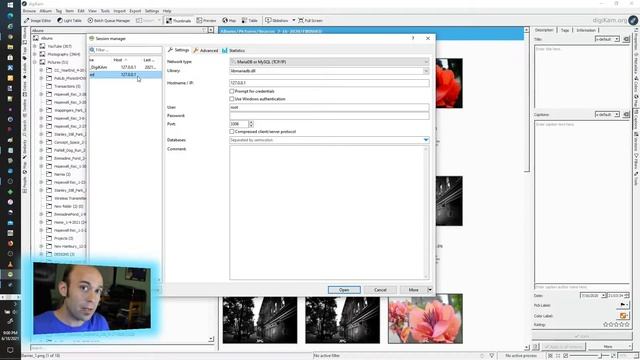Toggle Compressed client/server protocol checkbox
This screenshot has height=360, width=640.
(232, 132)
